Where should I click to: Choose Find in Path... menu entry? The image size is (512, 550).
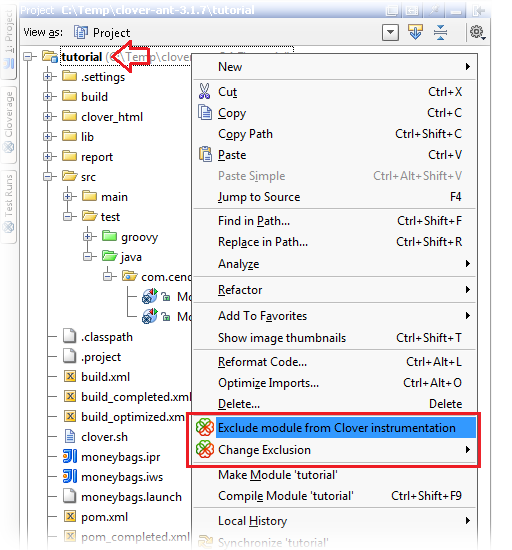tap(335, 221)
